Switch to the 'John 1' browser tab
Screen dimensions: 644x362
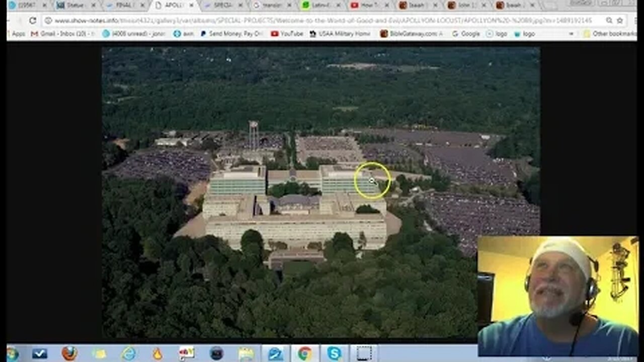tap(467, 6)
